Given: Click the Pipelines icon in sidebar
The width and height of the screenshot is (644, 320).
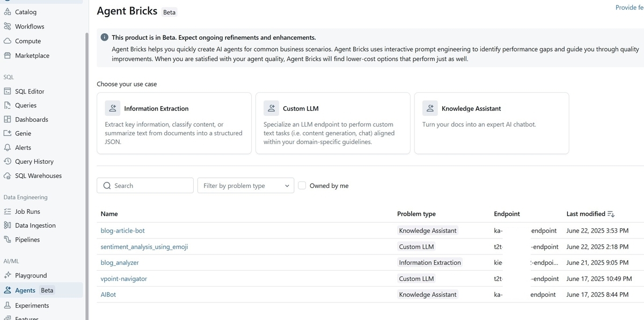Looking at the screenshot, I should click(x=8, y=239).
